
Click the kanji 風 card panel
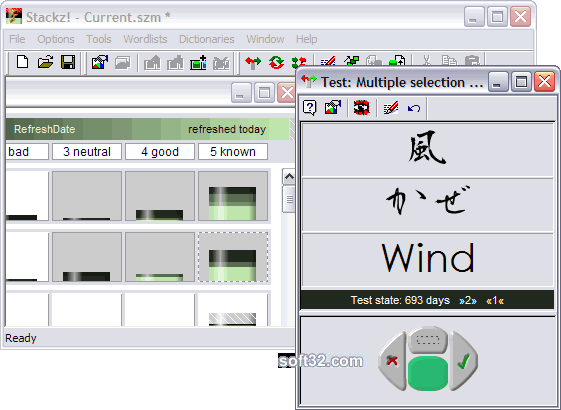pyautogui.click(x=428, y=150)
